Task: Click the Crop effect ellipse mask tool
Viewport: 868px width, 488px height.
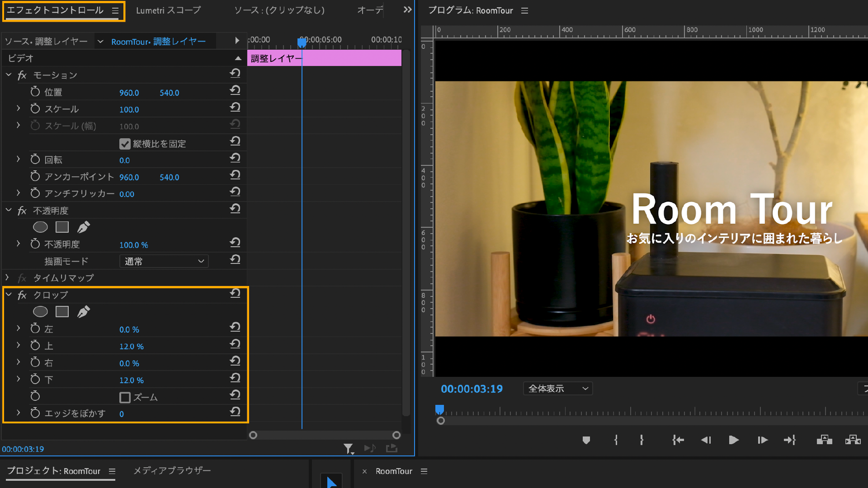Action: pyautogui.click(x=40, y=312)
